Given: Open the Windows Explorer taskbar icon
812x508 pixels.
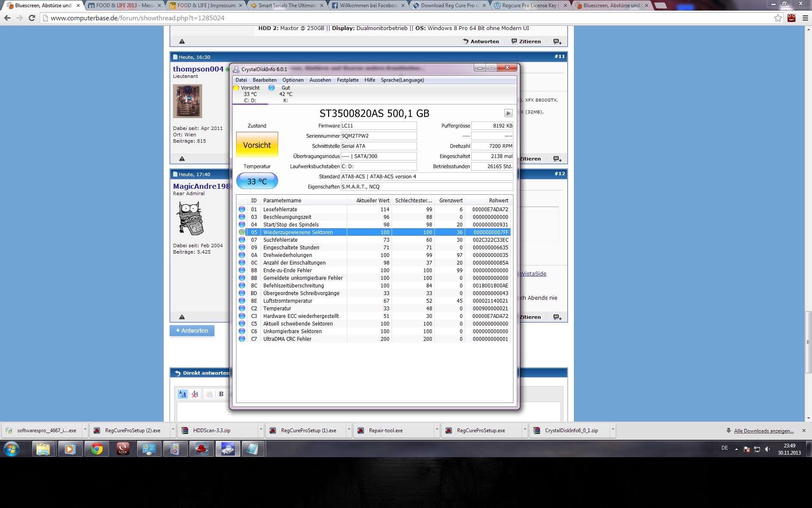Looking at the screenshot, I should pos(43,449).
